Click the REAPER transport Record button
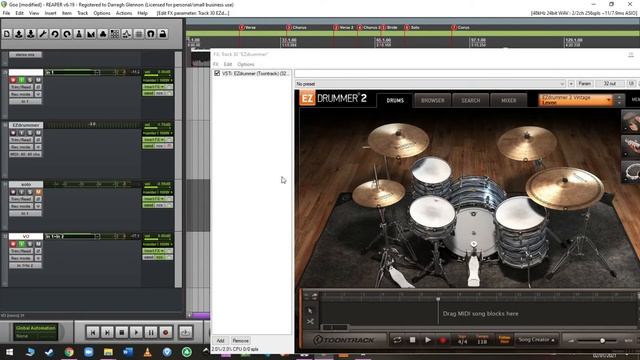This screenshot has height=360, width=640. (166, 333)
